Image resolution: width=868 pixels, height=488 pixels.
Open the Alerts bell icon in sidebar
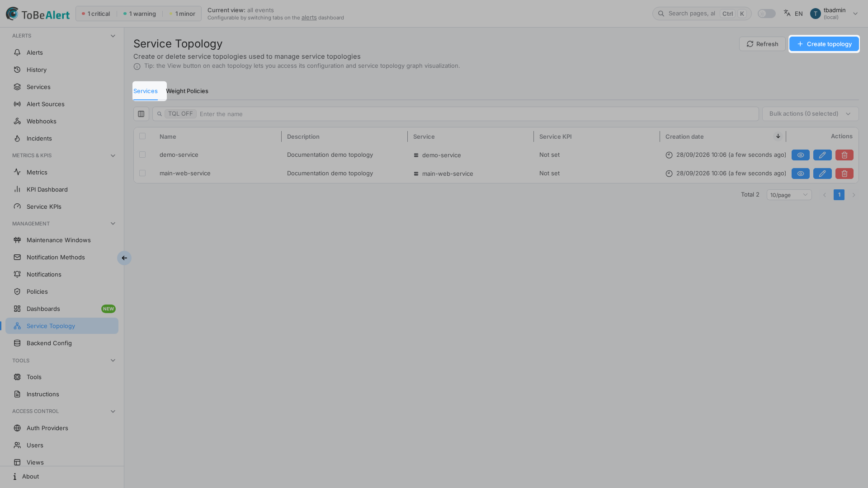tap(17, 52)
